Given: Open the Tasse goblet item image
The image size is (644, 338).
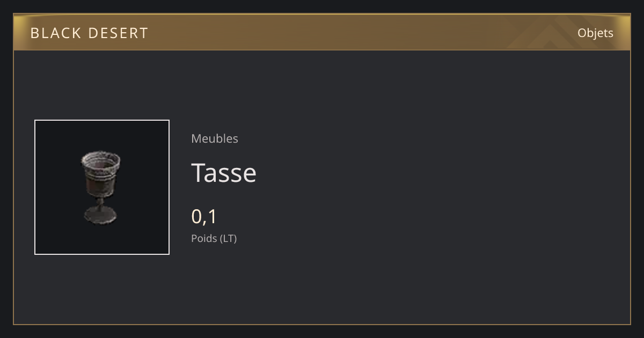Looking at the screenshot, I should tap(102, 187).
